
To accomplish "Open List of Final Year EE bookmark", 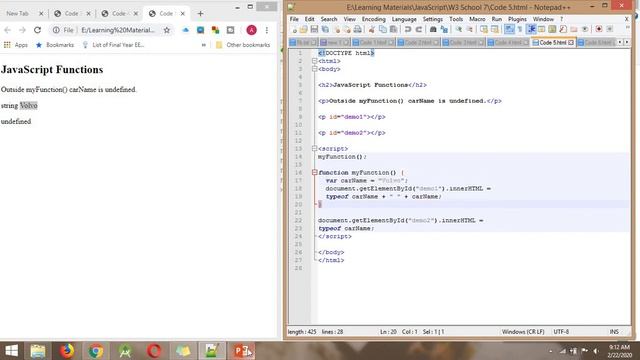I will [113, 45].
